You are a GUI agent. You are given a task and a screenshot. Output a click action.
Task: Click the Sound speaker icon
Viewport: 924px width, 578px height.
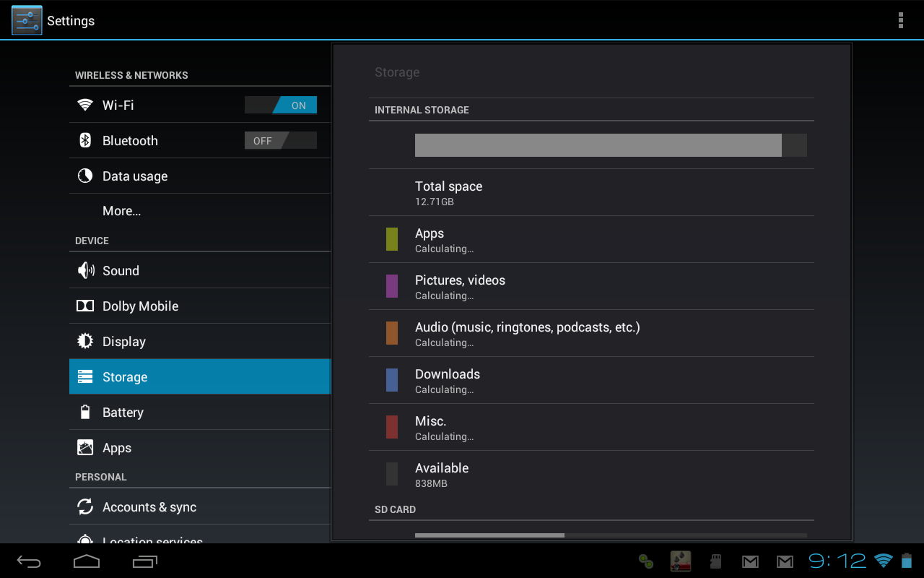coord(85,270)
